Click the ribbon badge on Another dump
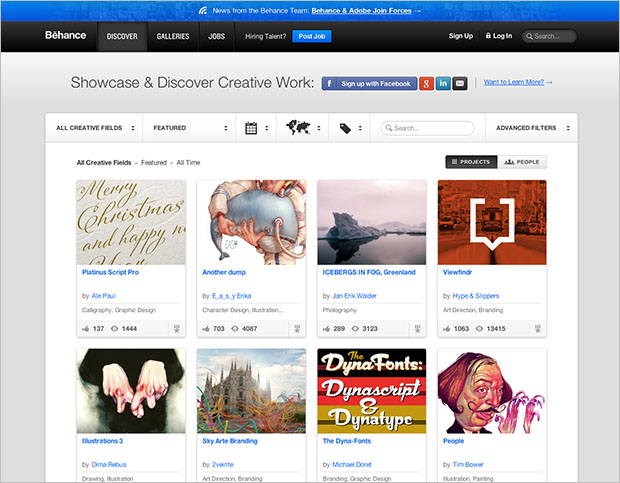Viewport: 620px width, 483px height. [x=297, y=329]
